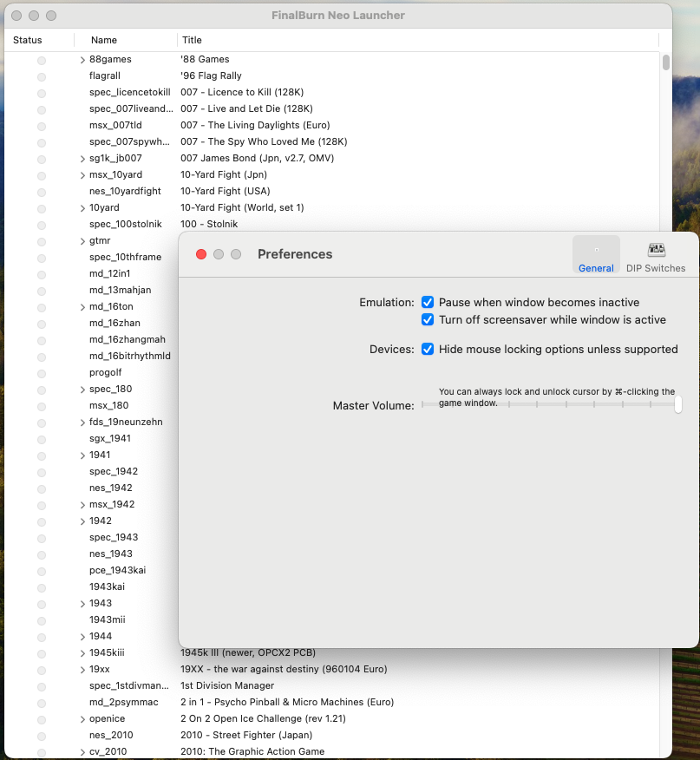Click the Master Volume slider handle
Viewport: 700px width, 760px height.
click(x=677, y=404)
